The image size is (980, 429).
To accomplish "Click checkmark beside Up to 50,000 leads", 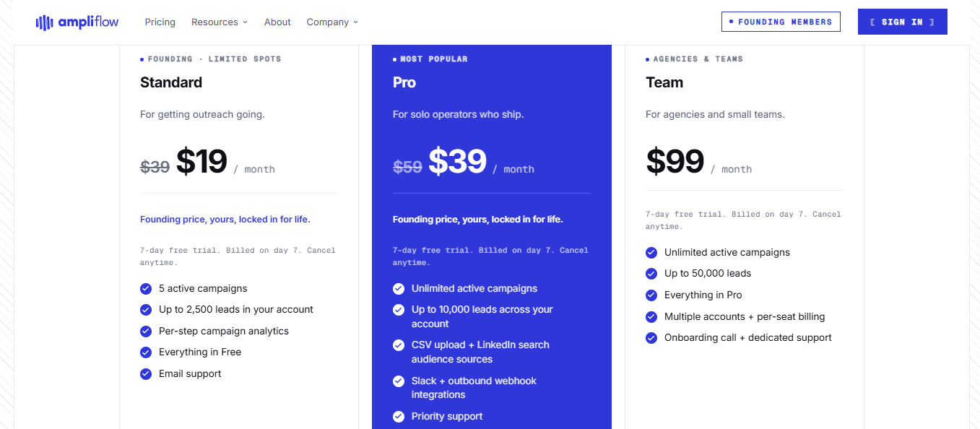I will pyautogui.click(x=651, y=274).
